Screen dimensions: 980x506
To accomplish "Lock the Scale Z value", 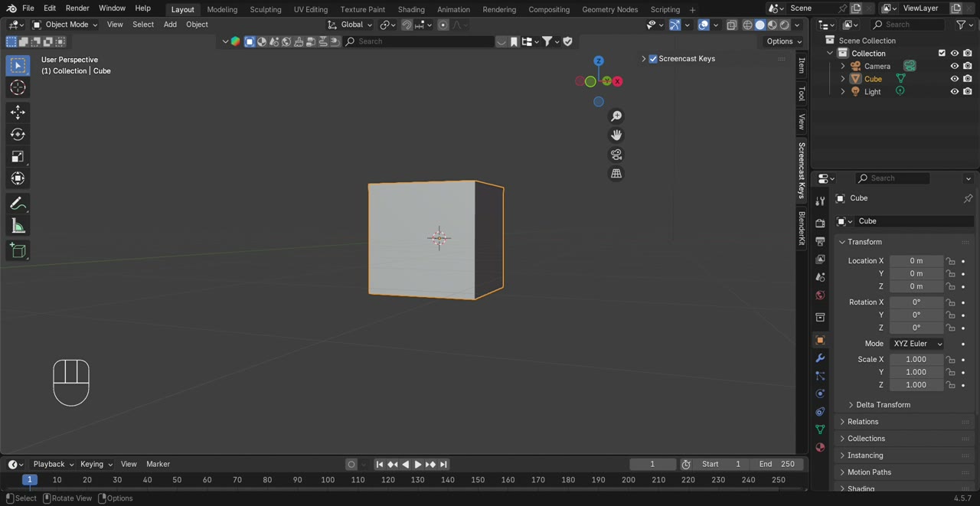I will point(950,385).
